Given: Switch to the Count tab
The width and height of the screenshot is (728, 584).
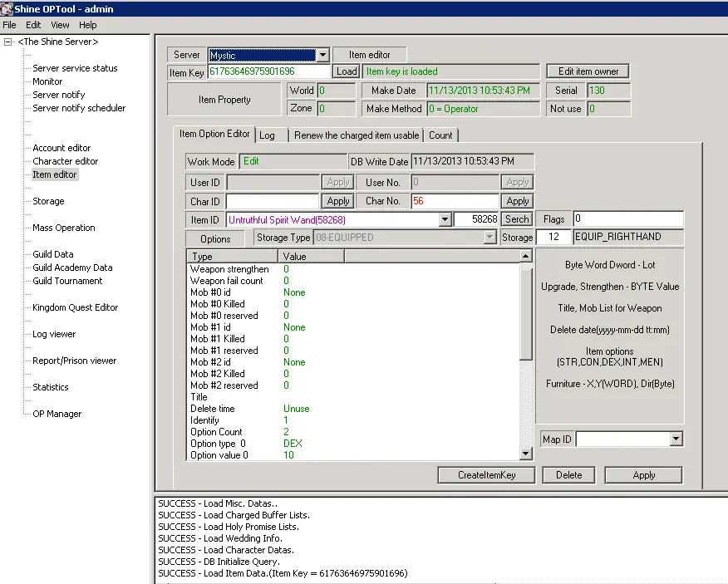Looking at the screenshot, I should (x=440, y=135).
